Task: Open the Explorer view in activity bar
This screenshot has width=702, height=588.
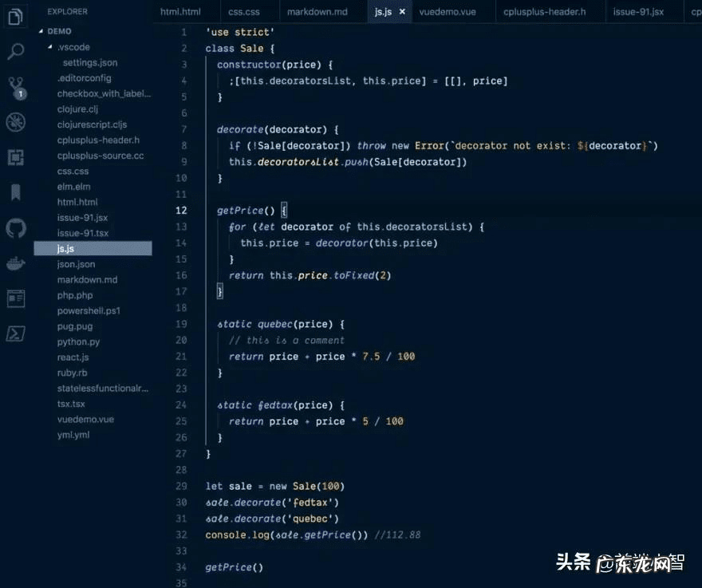Action: [15, 15]
